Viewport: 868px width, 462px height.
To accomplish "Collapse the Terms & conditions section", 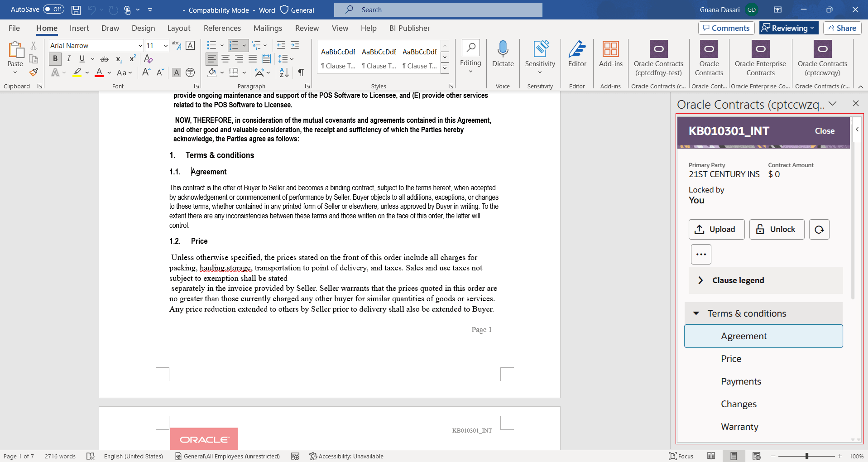I will 697,313.
